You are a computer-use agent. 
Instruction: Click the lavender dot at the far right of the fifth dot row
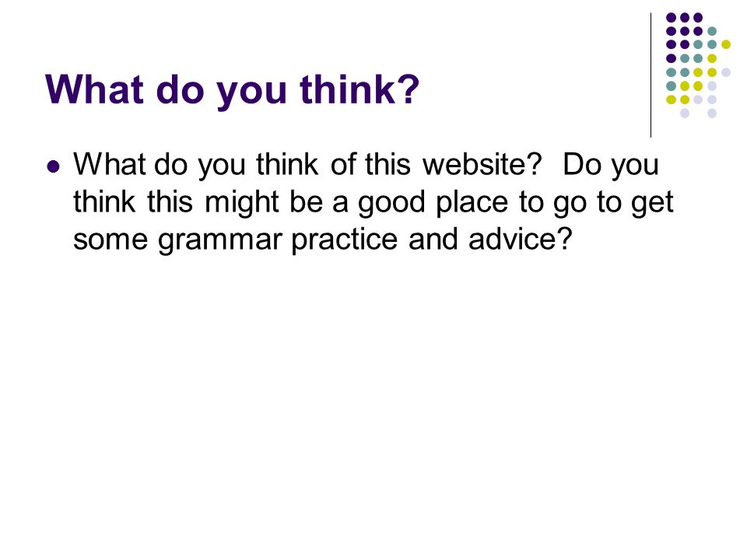(x=725, y=72)
